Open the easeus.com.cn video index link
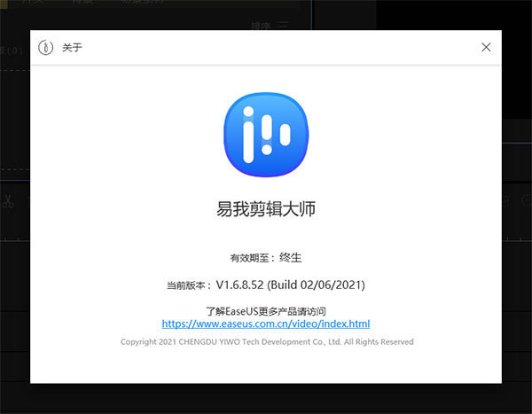 [x=266, y=324]
